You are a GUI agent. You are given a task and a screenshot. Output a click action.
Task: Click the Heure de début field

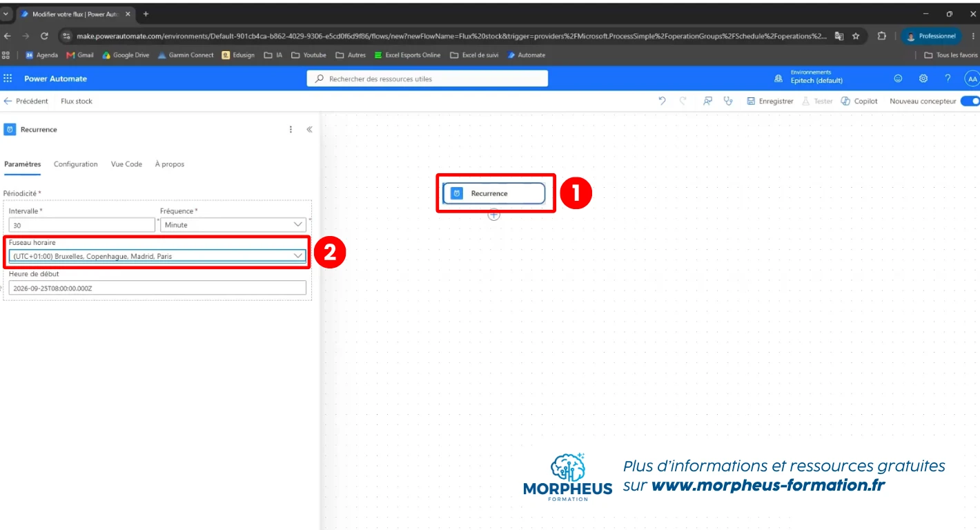coord(157,288)
